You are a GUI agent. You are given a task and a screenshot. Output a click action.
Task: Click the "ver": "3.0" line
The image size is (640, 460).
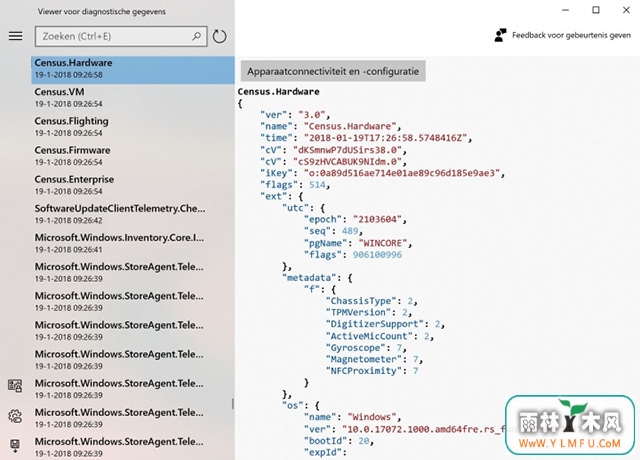pos(295,115)
